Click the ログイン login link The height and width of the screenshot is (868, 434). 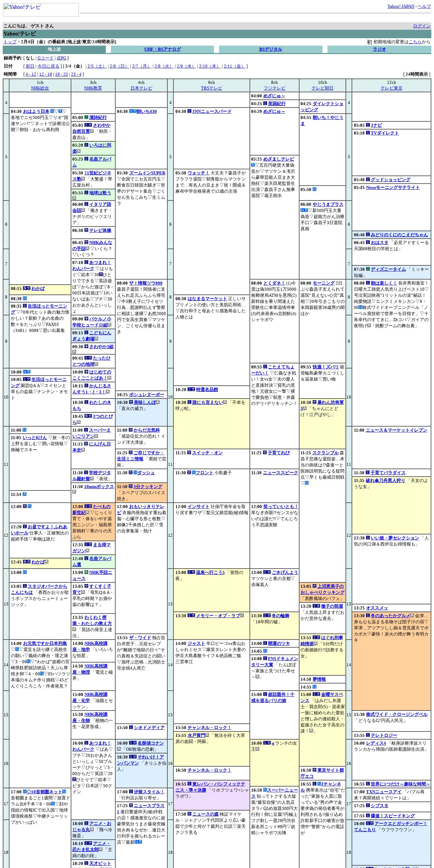(422, 26)
